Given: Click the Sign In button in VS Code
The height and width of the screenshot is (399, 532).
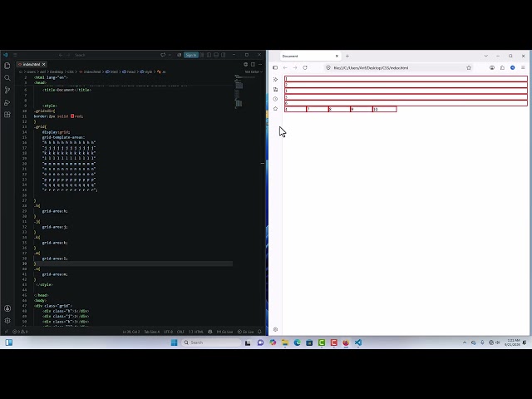Looking at the screenshot, I should point(191,55).
